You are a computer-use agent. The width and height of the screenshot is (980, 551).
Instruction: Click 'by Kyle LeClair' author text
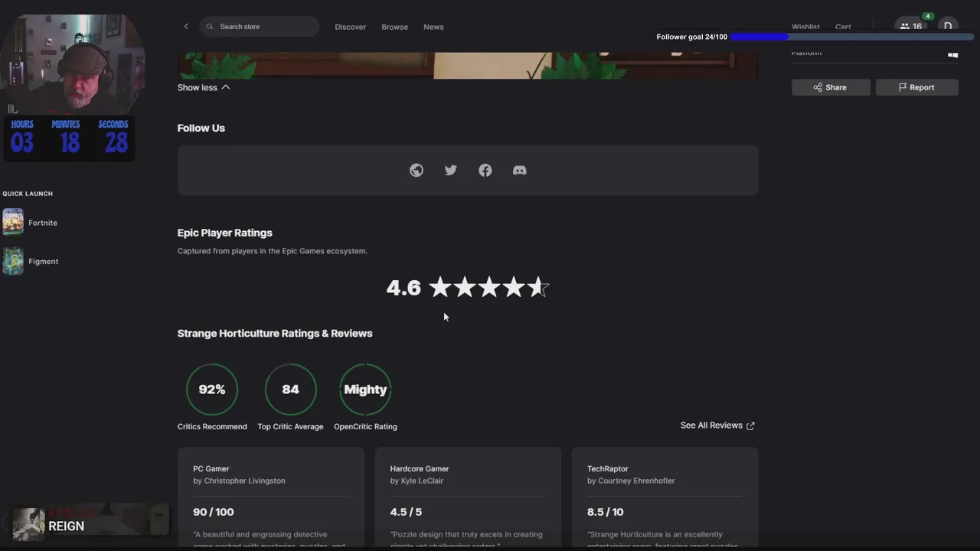coord(416,481)
